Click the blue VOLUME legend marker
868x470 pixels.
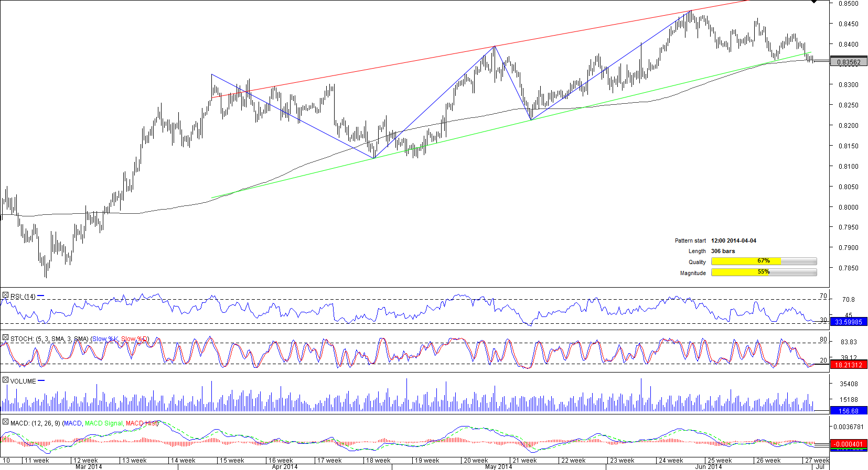tap(41, 381)
